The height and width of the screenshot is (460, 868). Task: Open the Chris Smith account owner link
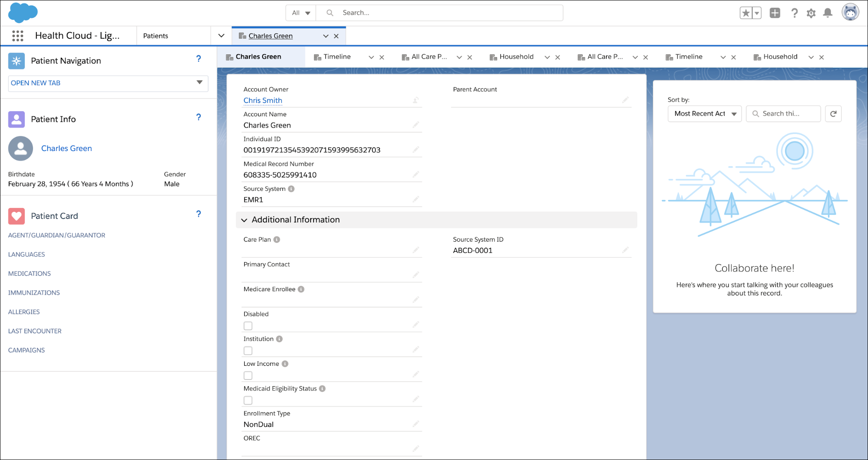[x=262, y=100]
